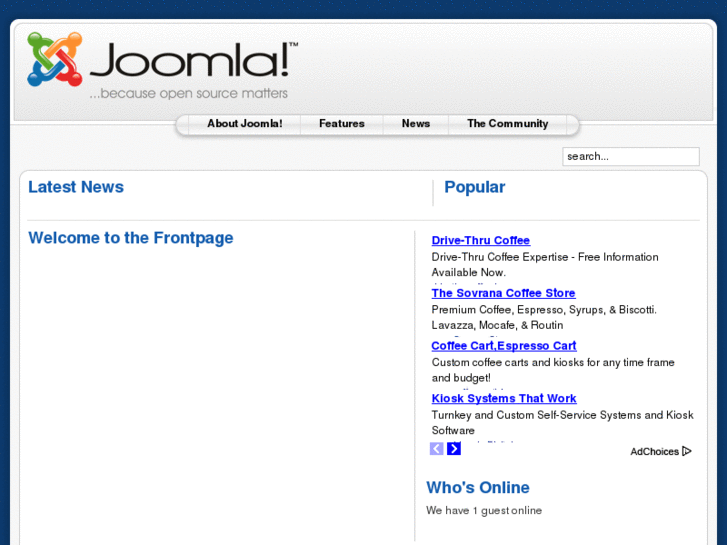Go to next ad page arrow

click(x=454, y=449)
